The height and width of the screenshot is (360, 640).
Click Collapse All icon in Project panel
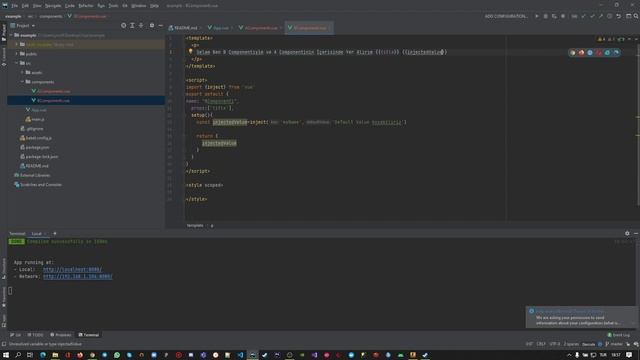[x=141, y=25]
